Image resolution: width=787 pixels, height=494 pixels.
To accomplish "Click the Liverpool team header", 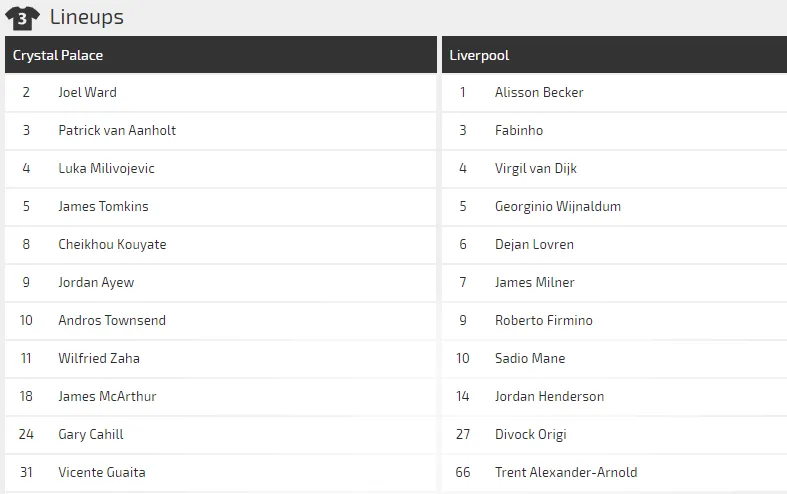I will coord(479,55).
